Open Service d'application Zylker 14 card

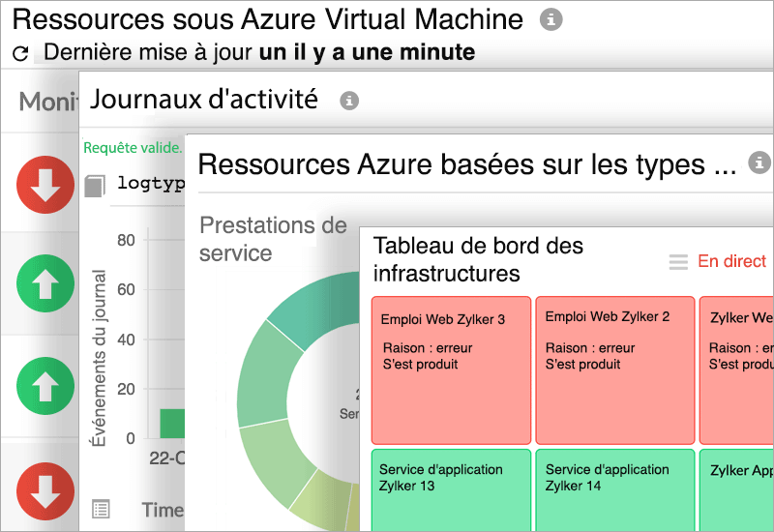click(615, 490)
